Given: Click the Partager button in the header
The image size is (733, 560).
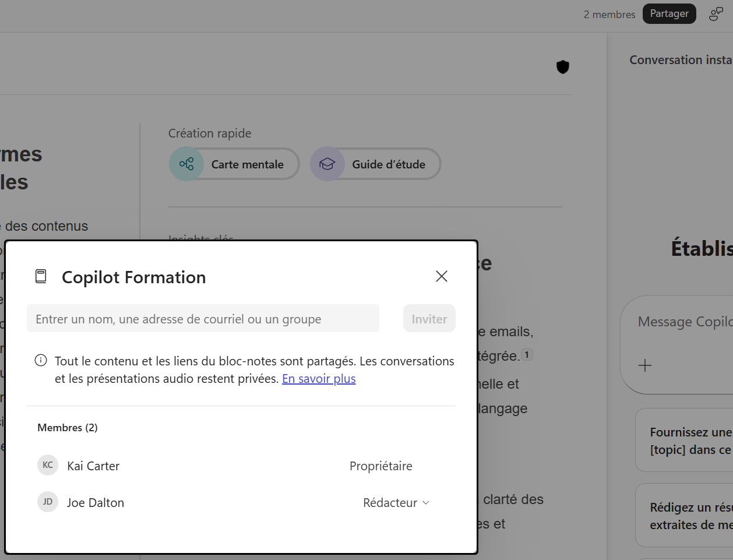Looking at the screenshot, I should pos(669,13).
